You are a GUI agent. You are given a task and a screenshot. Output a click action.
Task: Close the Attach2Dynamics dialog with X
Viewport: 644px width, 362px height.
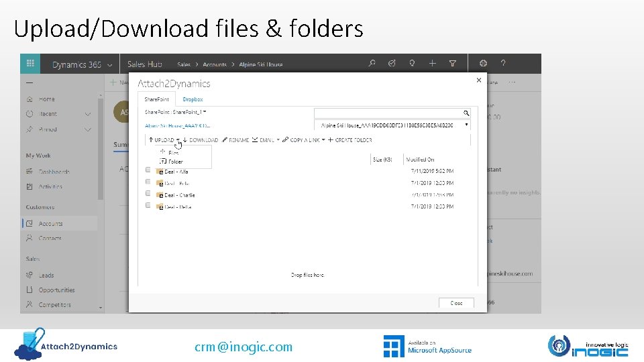click(478, 80)
